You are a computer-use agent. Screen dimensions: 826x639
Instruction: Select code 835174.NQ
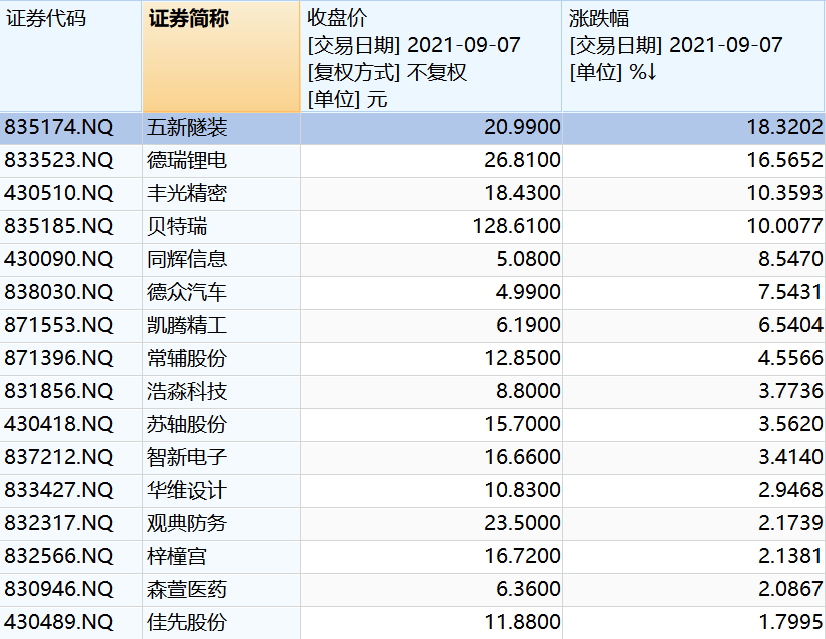click(58, 127)
